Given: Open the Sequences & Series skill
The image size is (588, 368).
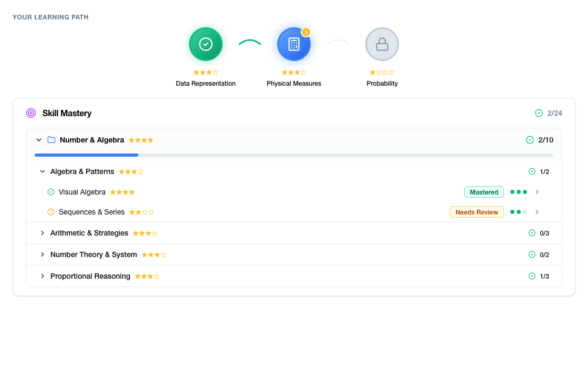Looking at the screenshot, I should pyautogui.click(x=91, y=212).
